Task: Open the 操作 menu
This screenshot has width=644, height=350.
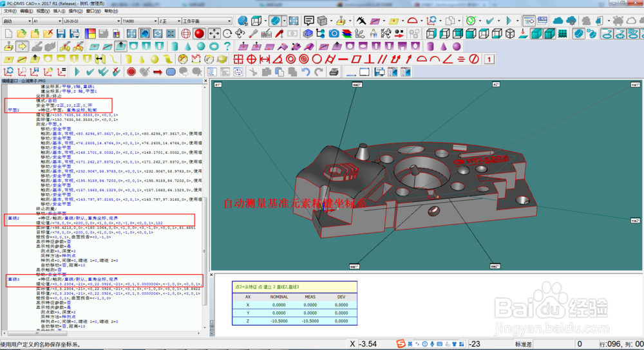Action: tap(75, 11)
